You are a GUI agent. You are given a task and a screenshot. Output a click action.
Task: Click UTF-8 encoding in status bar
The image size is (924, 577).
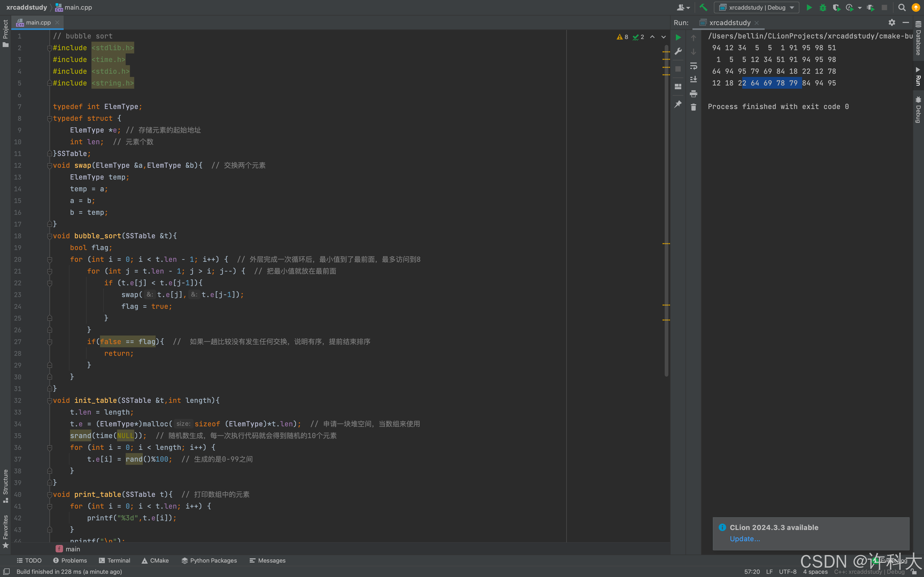click(787, 571)
